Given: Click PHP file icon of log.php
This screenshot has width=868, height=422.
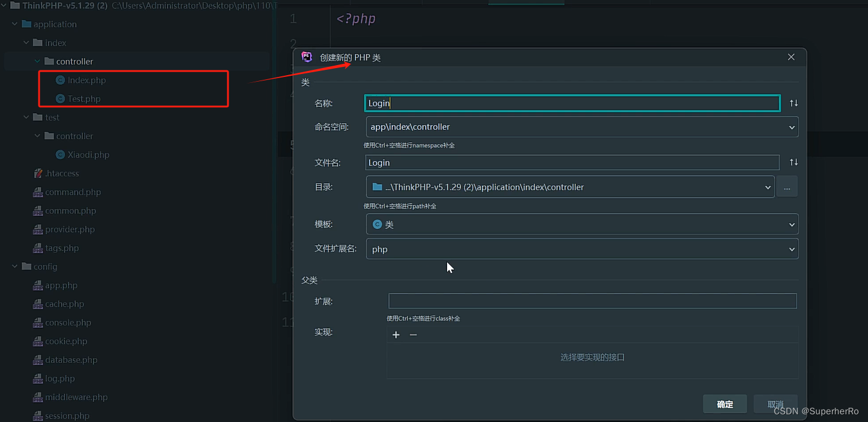Looking at the screenshot, I should click(x=38, y=379).
